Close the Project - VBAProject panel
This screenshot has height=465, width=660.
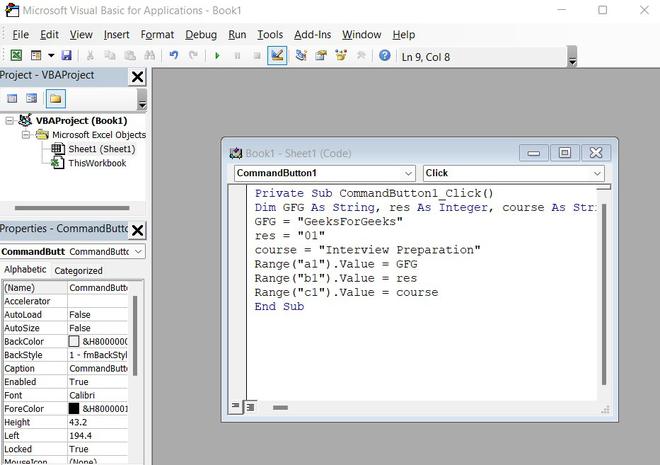tap(137, 77)
